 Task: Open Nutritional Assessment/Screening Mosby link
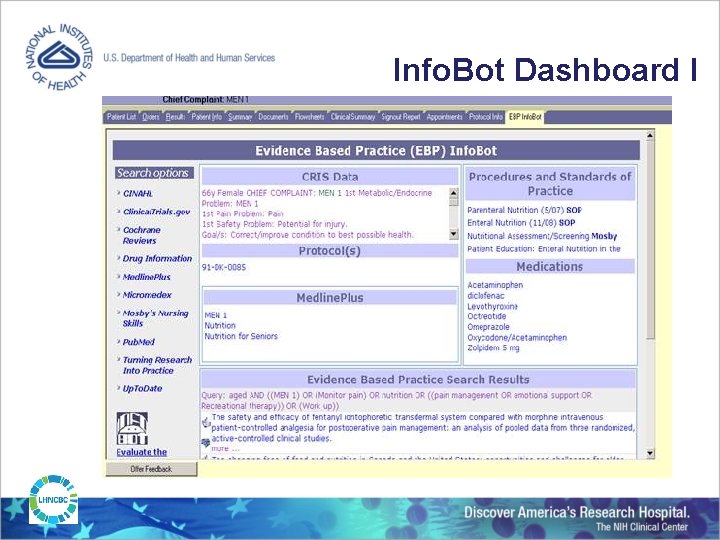(x=542, y=236)
